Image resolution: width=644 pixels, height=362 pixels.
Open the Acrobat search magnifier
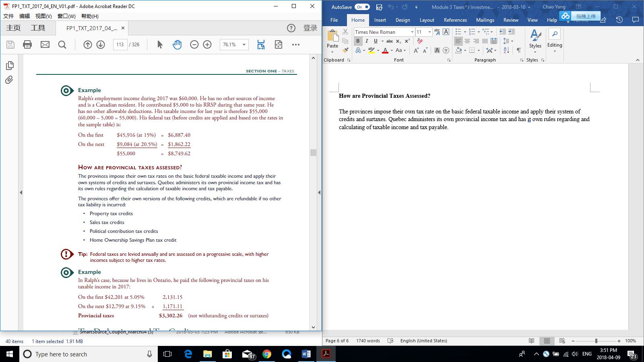[x=62, y=45]
